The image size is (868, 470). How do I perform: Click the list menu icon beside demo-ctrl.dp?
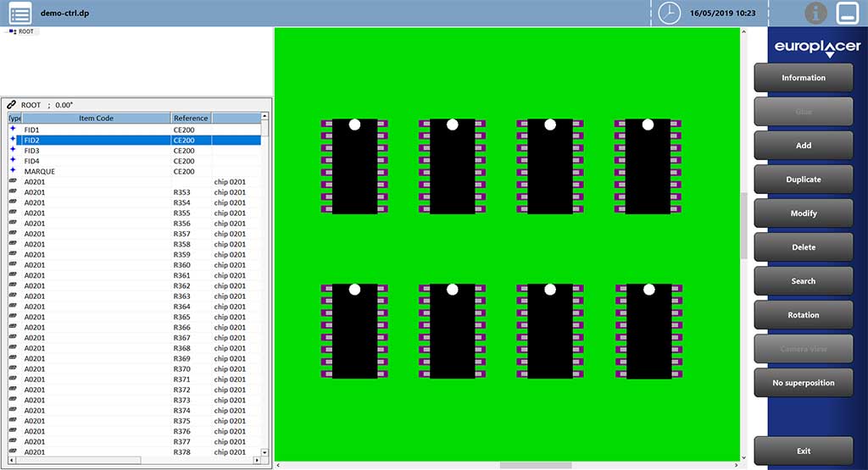pyautogui.click(x=20, y=14)
